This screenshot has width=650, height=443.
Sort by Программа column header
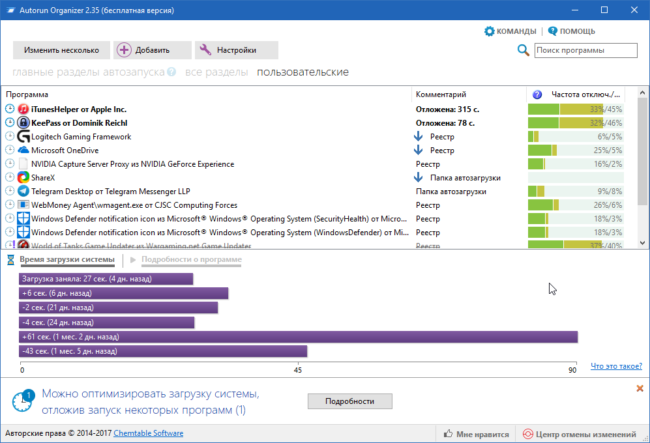[207, 94]
